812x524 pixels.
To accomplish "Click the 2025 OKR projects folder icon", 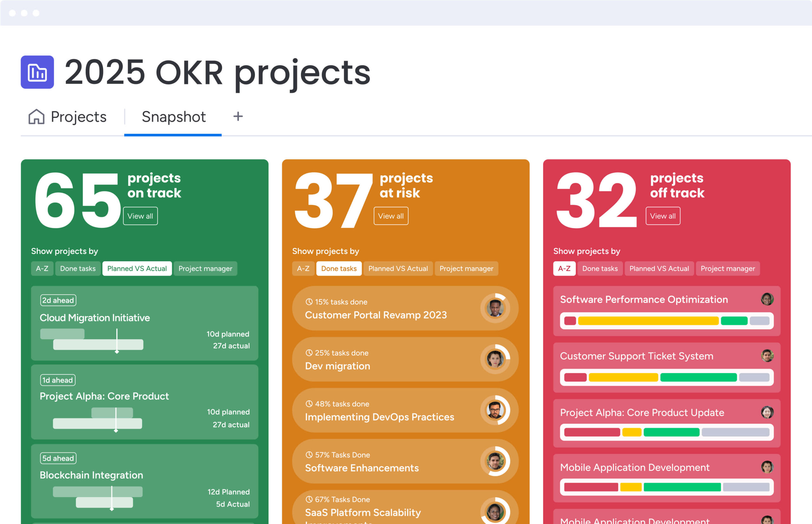I will point(37,72).
